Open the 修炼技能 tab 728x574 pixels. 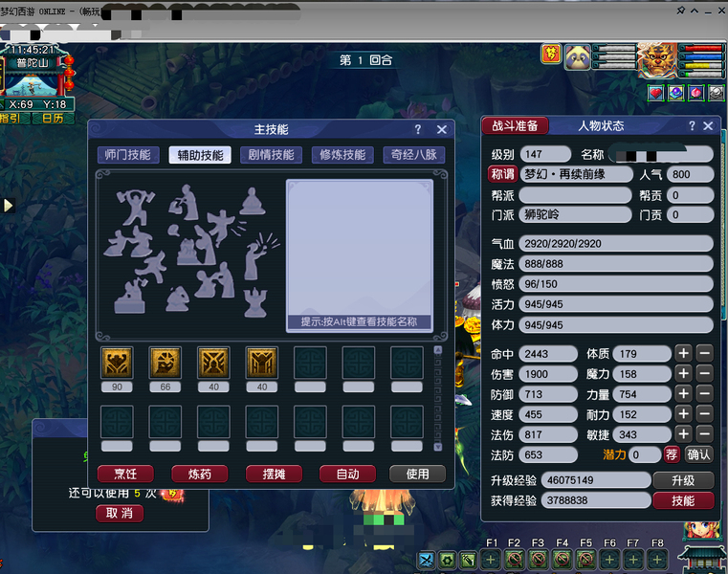pyautogui.click(x=342, y=155)
